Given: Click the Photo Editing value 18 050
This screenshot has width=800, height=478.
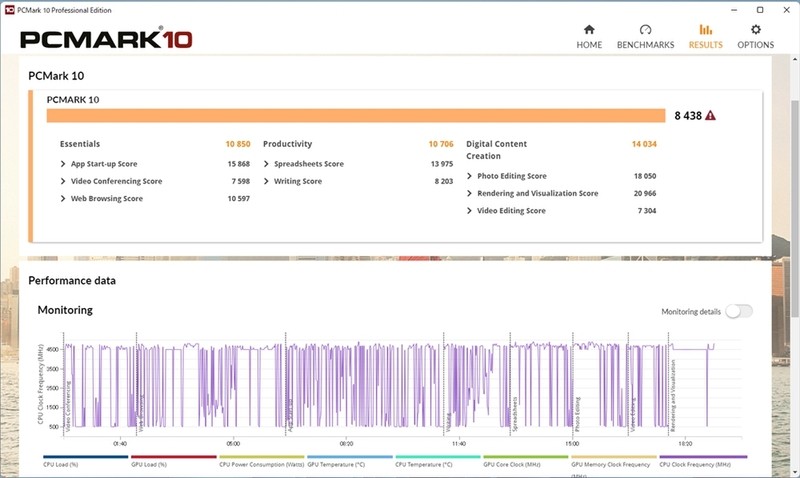Looking at the screenshot, I should click(x=645, y=176).
